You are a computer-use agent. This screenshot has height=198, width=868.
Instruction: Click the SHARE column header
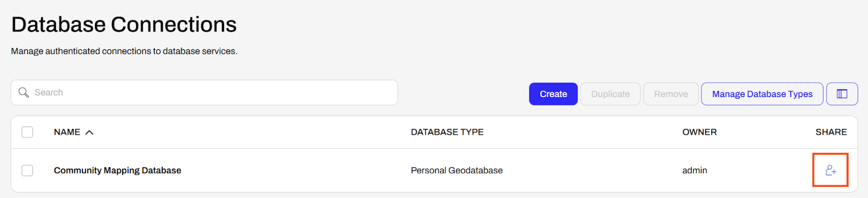831,132
